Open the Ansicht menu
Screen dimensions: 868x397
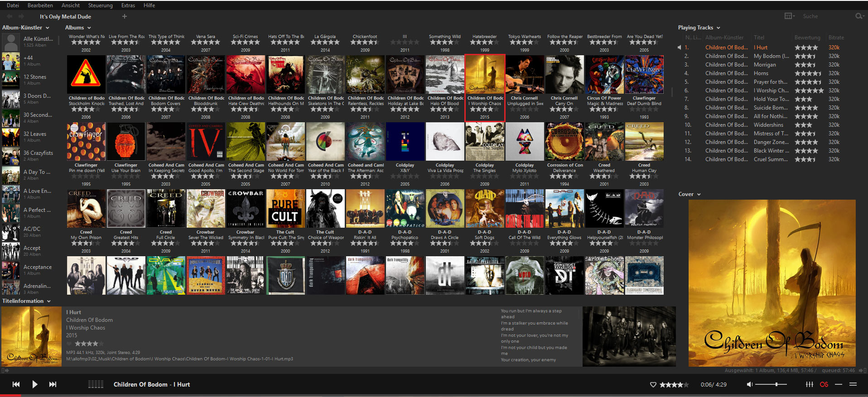coord(71,5)
